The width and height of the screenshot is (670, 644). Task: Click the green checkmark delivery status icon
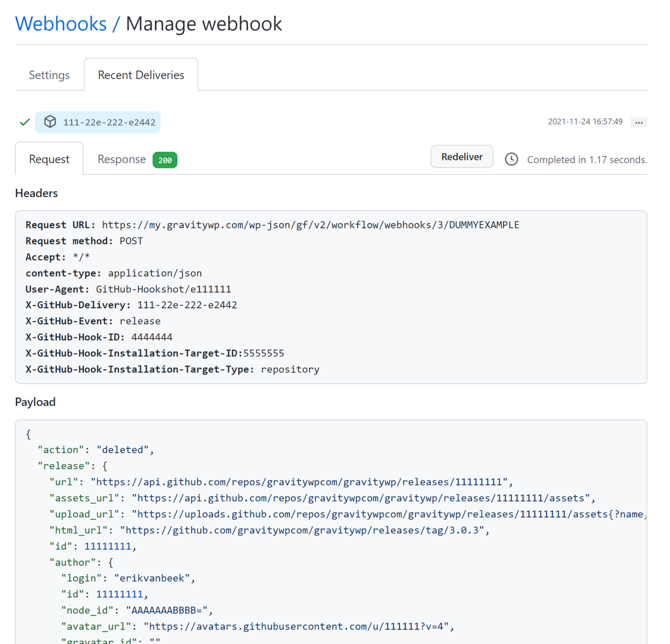pyautogui.click(x=25, y=122)
